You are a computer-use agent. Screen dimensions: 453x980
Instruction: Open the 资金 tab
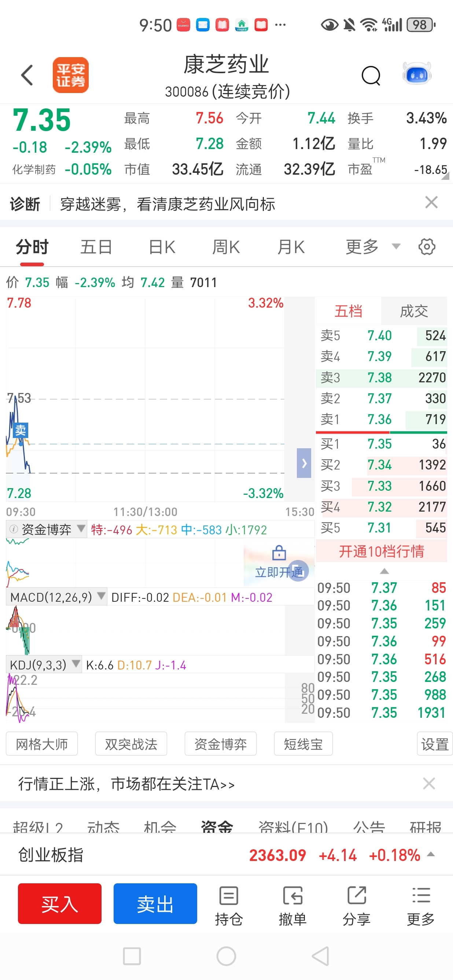pyautogui.click(x=217, y=827)
